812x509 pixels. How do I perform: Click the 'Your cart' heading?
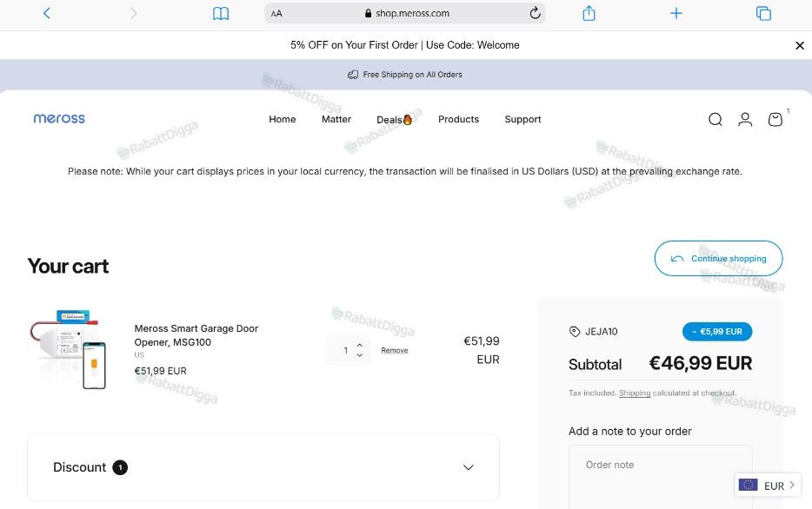68,266
